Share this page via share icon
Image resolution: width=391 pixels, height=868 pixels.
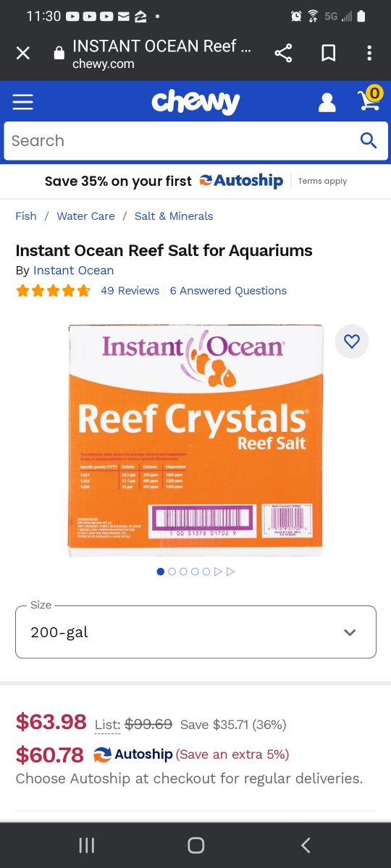coord(284,53)
